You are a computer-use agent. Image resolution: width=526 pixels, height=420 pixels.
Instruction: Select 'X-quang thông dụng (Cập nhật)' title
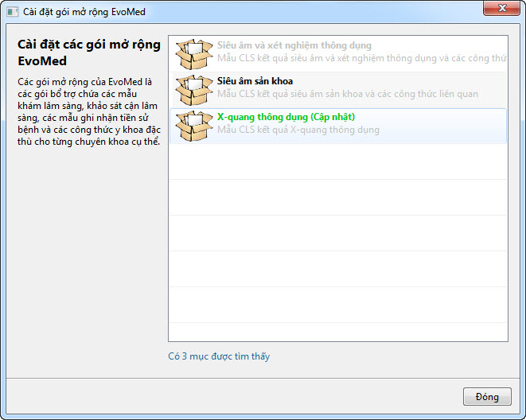[x=286, y=117]
